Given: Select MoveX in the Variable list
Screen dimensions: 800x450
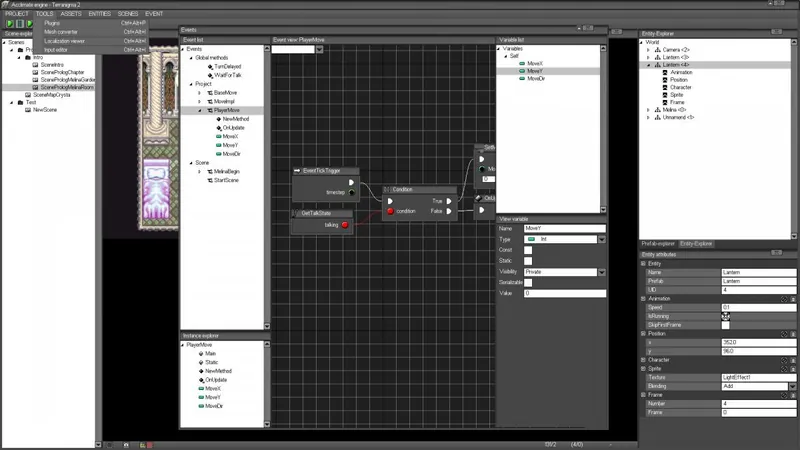Looking at the screenshot, I should click(x=535, y=64).
